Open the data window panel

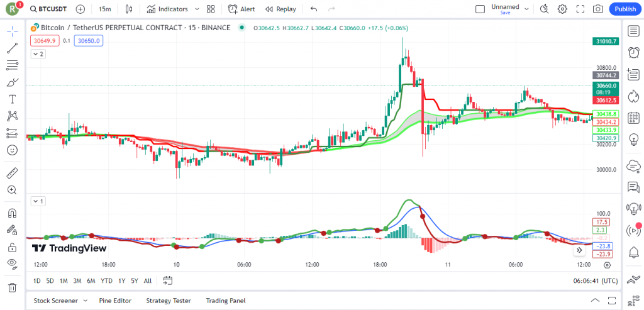click(633, 74)
